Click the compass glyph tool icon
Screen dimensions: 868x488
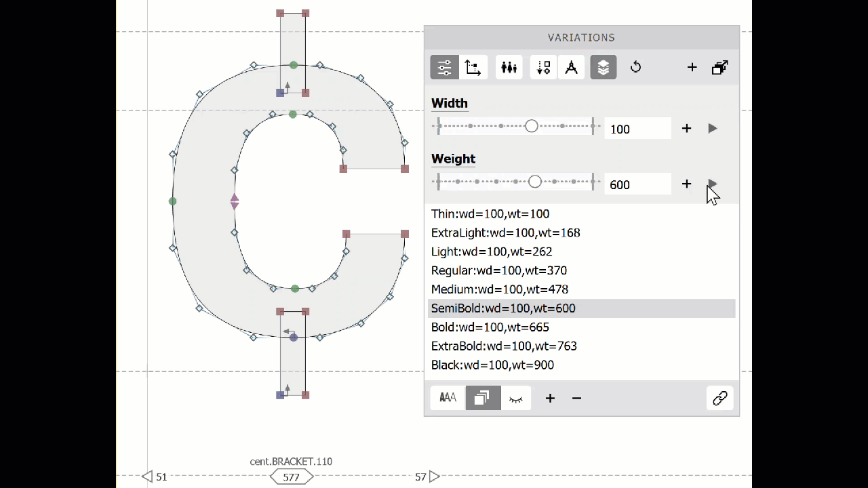pyautogui.click(x=571, y=67)
